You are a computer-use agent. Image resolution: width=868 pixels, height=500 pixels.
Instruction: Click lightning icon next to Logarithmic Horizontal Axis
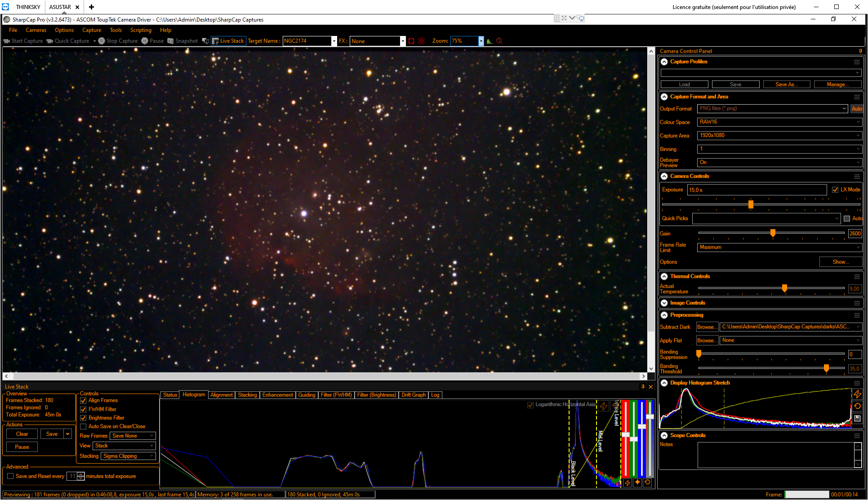click(x=604, y=406)
